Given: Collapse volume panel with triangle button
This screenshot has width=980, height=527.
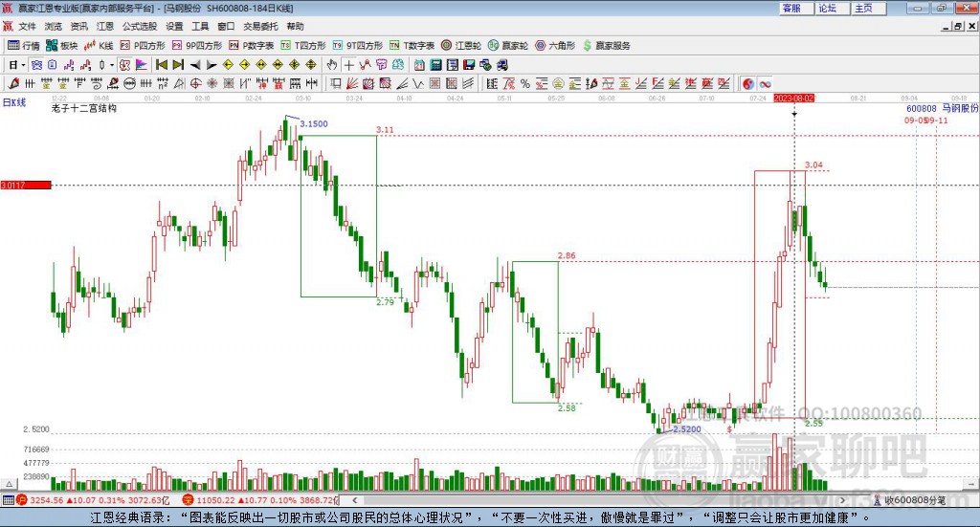Looking at the screenshot, I should click(9, 484).
